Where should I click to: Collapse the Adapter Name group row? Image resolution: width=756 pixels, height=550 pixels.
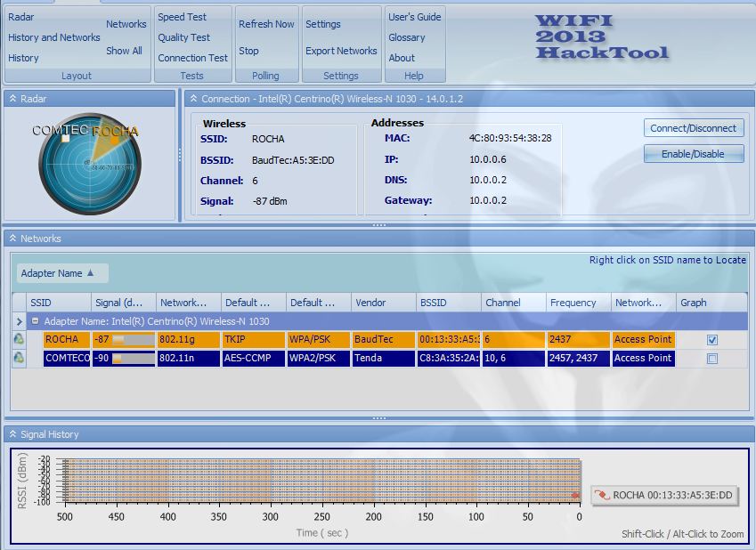click(x=36, y=321)
